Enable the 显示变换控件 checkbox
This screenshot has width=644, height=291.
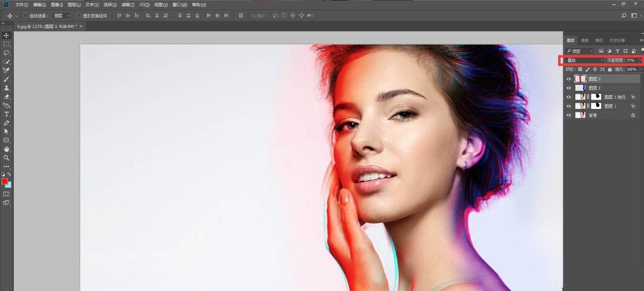(79, 16)
